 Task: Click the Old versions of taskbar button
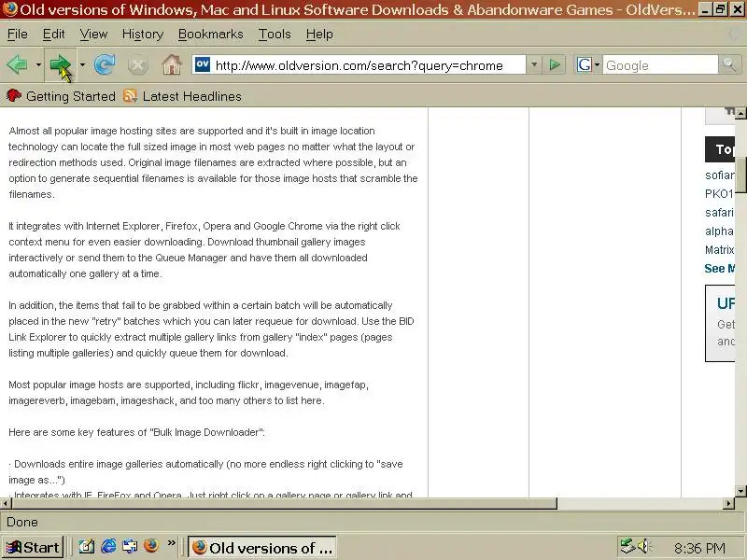click(262, 548)
